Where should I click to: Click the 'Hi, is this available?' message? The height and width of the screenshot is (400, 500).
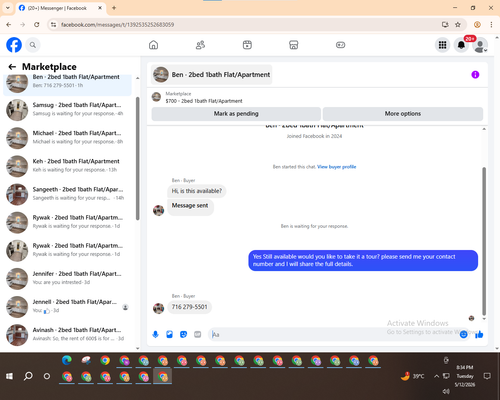[196, 191]
